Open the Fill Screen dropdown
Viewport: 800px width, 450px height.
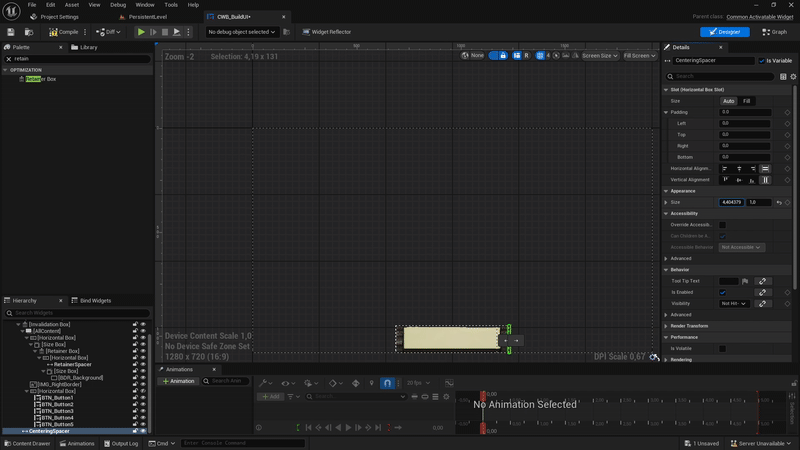point(639,56)
